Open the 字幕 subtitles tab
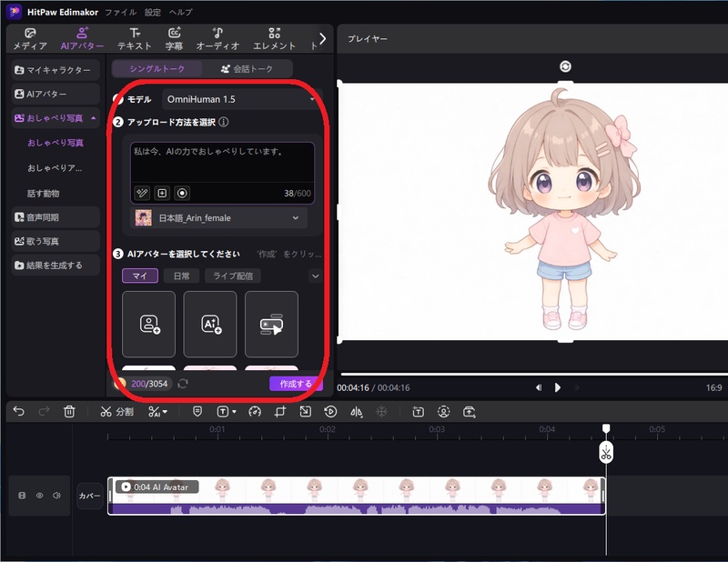 (174, 39)
